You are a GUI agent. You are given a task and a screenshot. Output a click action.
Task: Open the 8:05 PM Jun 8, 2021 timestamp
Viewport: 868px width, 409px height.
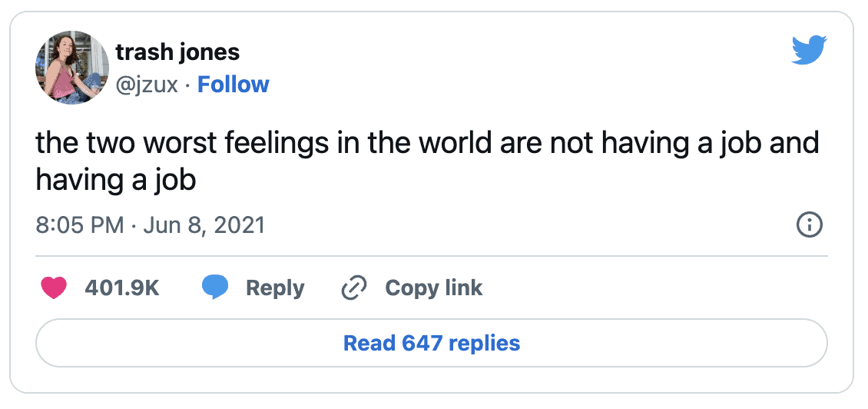coord(150,225)
